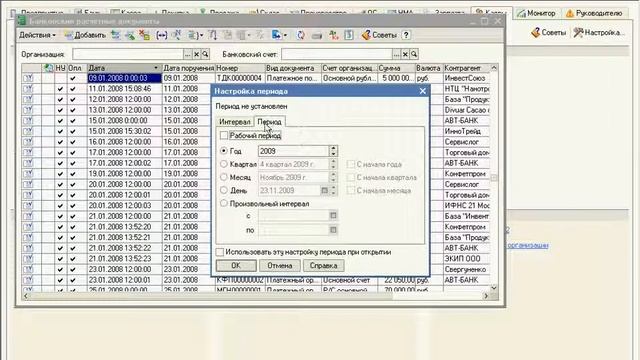
Task: Enable the Рабочий период checkbox
Action: (224, 135)
